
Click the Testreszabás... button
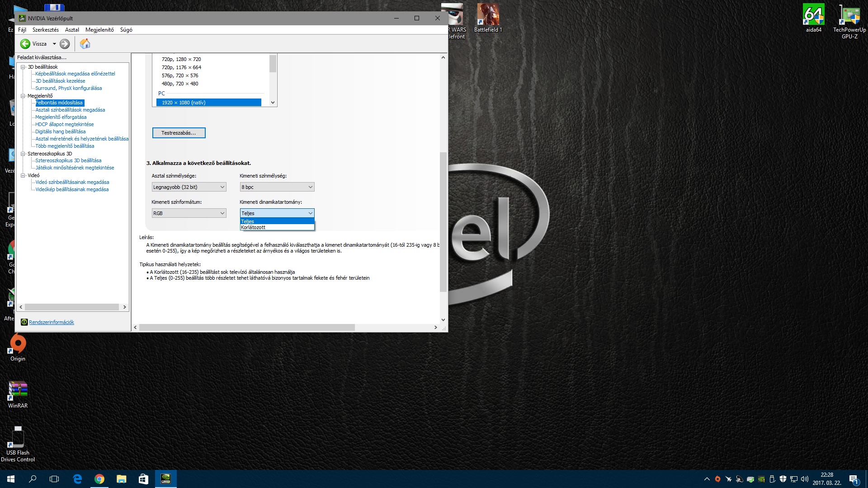(179, 133)
